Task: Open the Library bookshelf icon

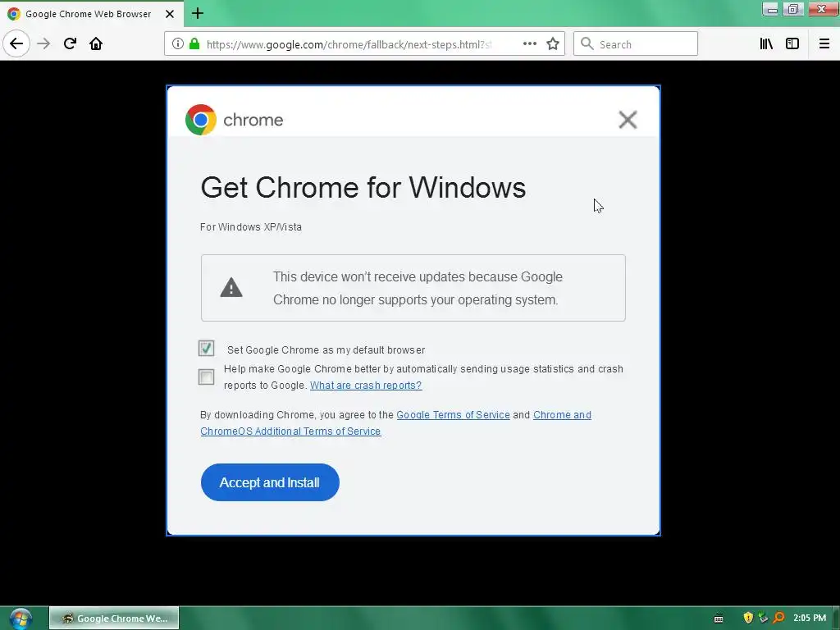Action: (x=766, y=44)
